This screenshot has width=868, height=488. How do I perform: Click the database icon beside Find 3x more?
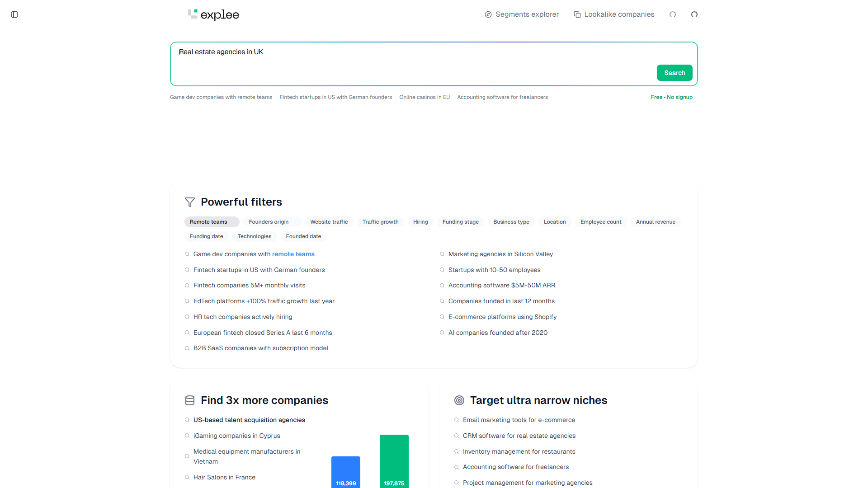190,400
